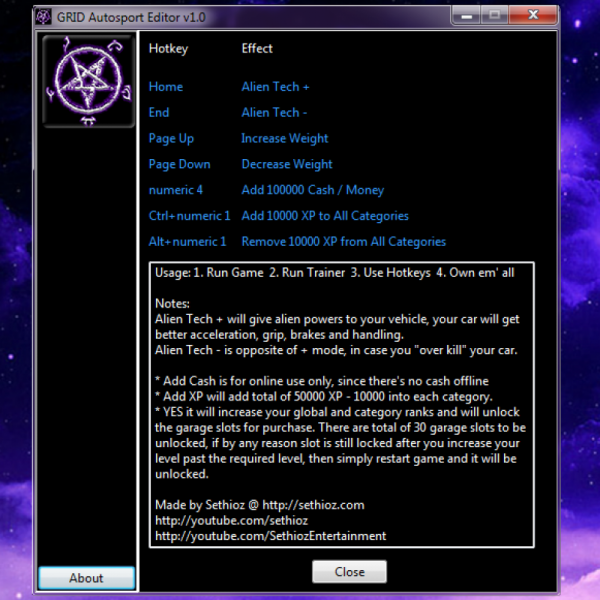The width and height of the screenshot is (600, 600).
Task: Click the sethioz.com link in the notes
Action: click(x=313, y=505)
